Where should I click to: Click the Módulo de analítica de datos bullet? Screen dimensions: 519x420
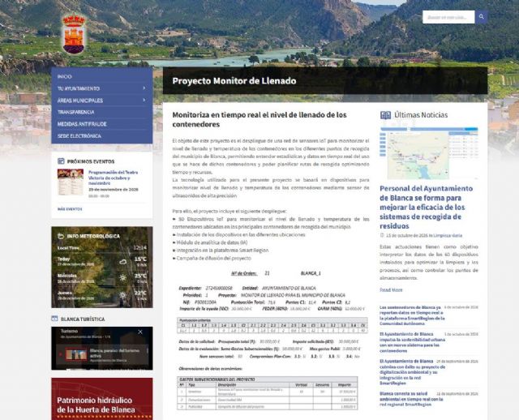[212, 242]
